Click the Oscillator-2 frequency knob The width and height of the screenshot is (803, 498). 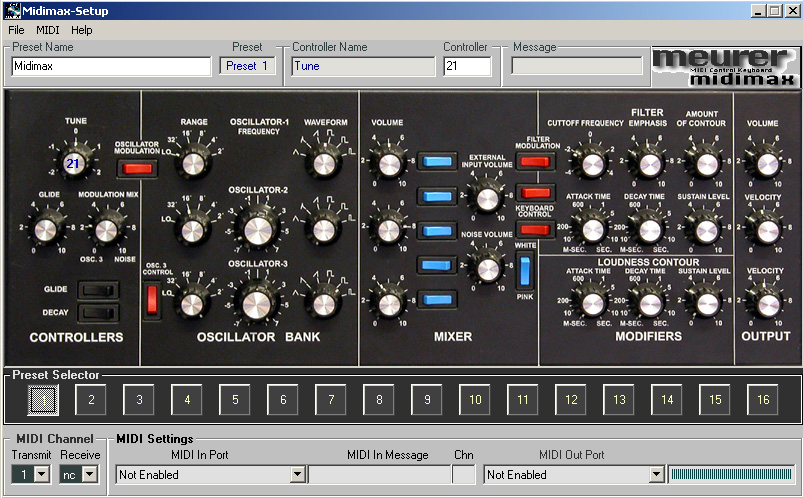(257, 230)
